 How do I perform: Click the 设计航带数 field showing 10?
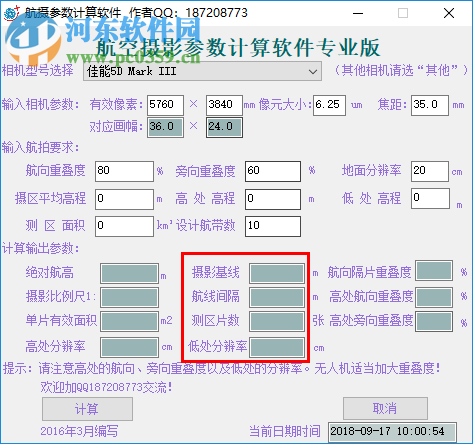coord(273,226)
